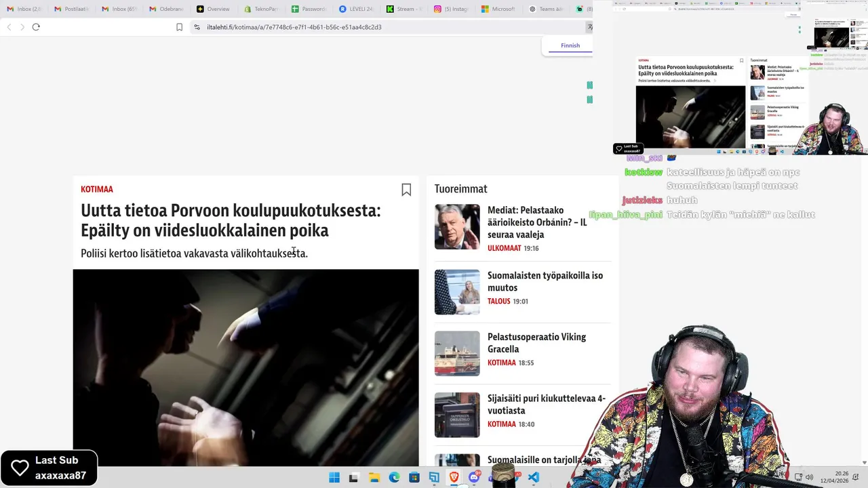
Task: Open the Windows Start menu
Action: click(334, 477)
